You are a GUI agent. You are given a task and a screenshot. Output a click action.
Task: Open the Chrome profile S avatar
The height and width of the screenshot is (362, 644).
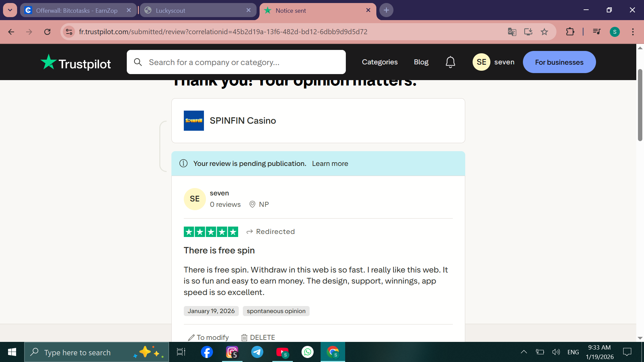(615, 32)
